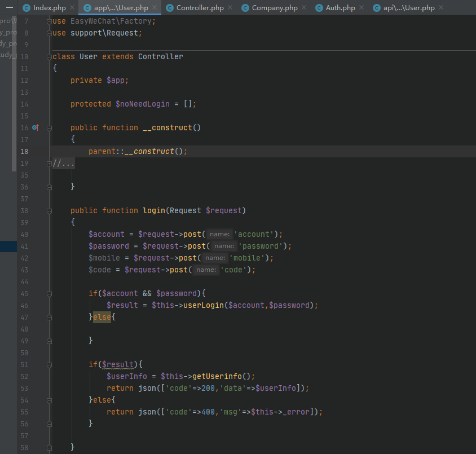This screenshot has height=454, width=476.
Task: Click the private $app declaration
Action: (x=99, y=80)
